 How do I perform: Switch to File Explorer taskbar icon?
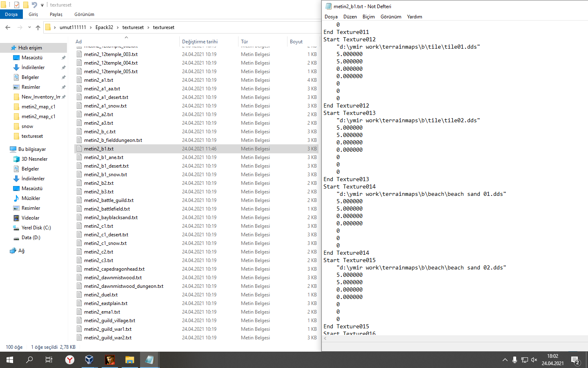tap(129, 360)
